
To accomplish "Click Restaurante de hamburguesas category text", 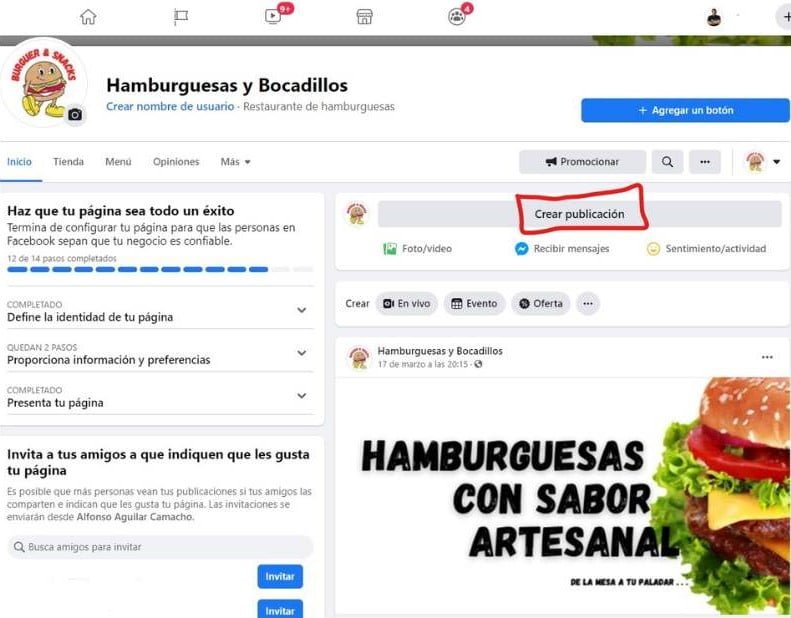I will coord(319,106).
